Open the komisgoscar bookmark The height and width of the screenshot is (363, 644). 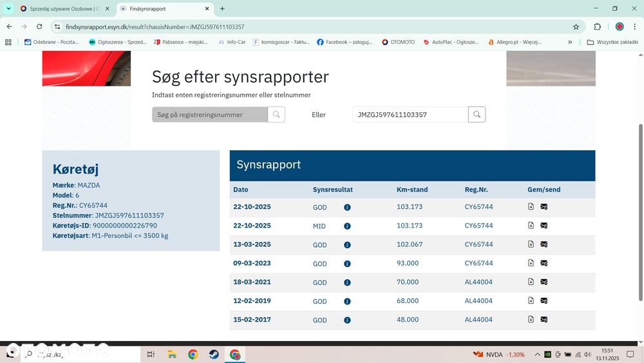tap(281, 42)
